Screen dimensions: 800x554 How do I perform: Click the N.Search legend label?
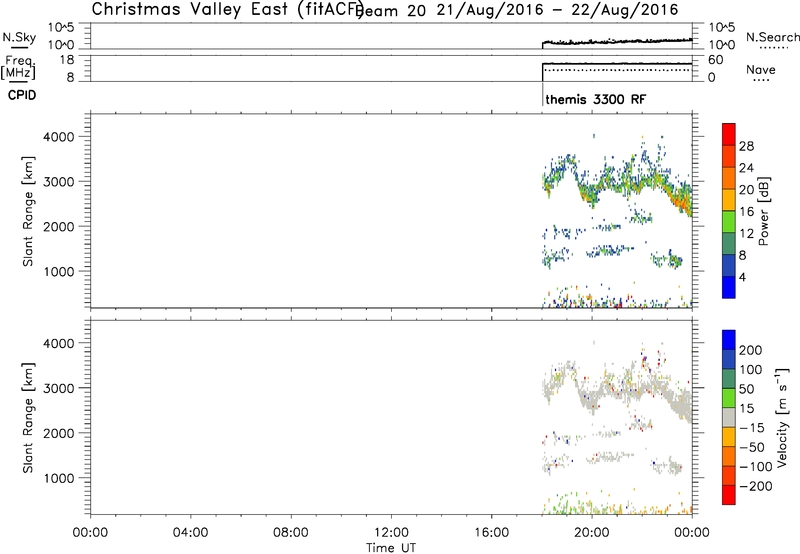[772, 37]
